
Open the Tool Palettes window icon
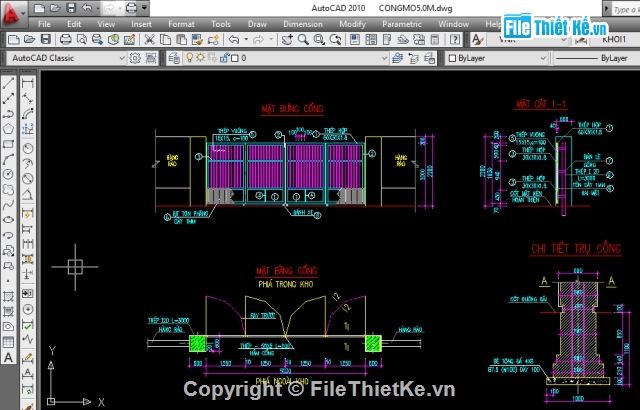tap(387, 40)
